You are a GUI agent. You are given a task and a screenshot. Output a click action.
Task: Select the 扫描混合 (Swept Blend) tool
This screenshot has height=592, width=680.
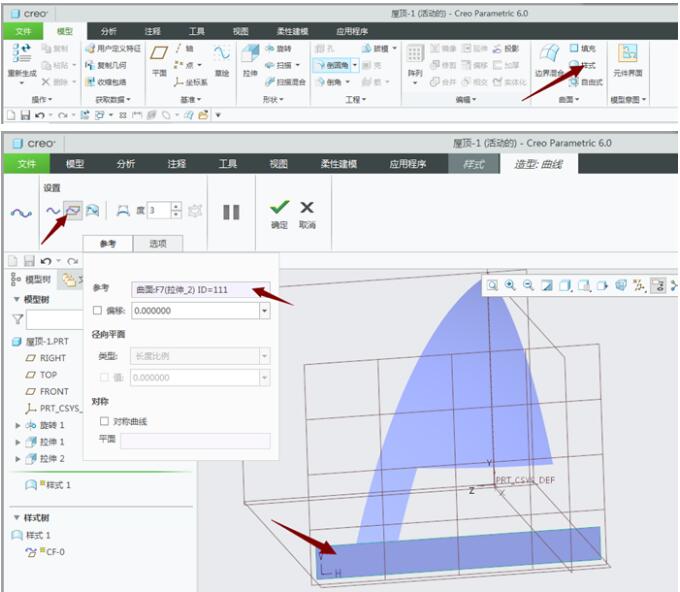285,82
